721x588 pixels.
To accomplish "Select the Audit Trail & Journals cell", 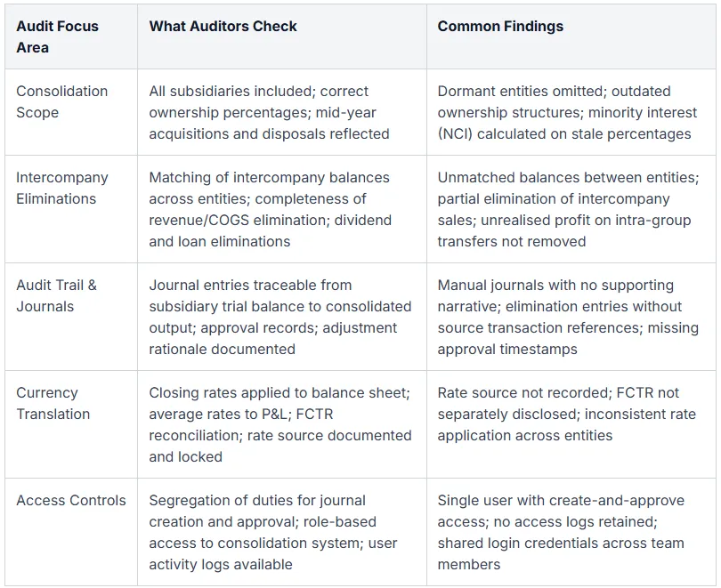I will (x=71, y=317).
